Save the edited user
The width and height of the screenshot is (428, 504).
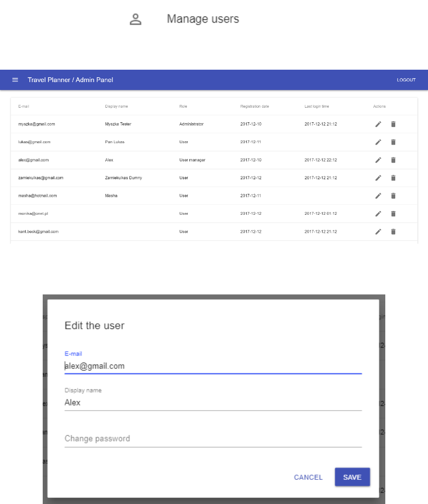coord(352,477)
